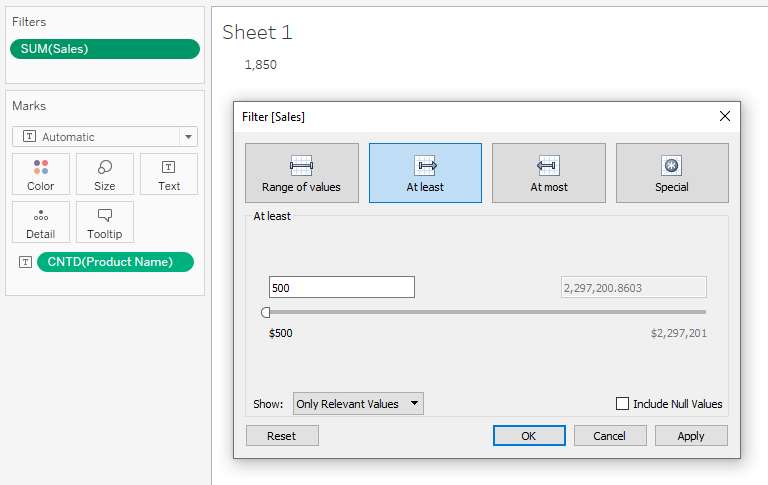Reset the filter values
The height and width of the screenshot is (485, 768).
[282, 436]
